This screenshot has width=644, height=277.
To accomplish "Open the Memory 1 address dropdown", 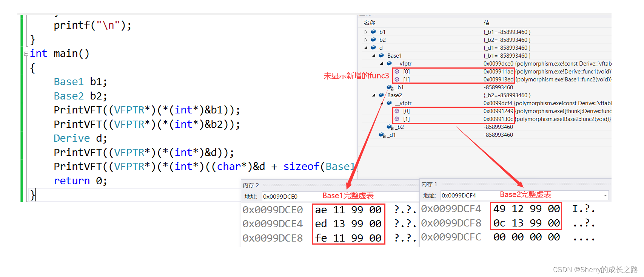I will click(x=605, y=195).
